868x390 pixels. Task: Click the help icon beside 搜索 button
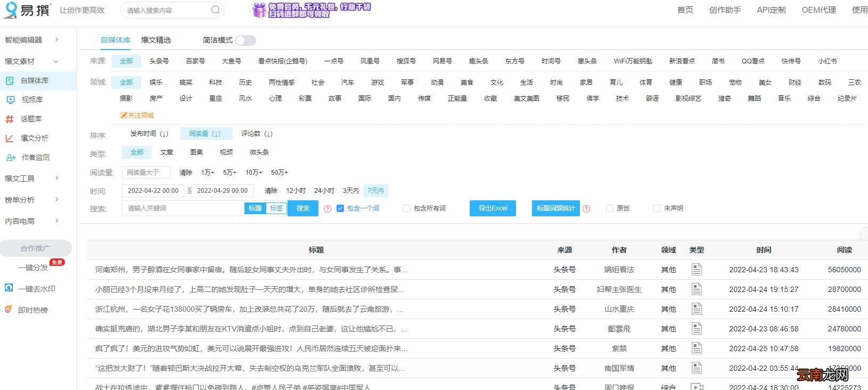(x=327, y=209)
